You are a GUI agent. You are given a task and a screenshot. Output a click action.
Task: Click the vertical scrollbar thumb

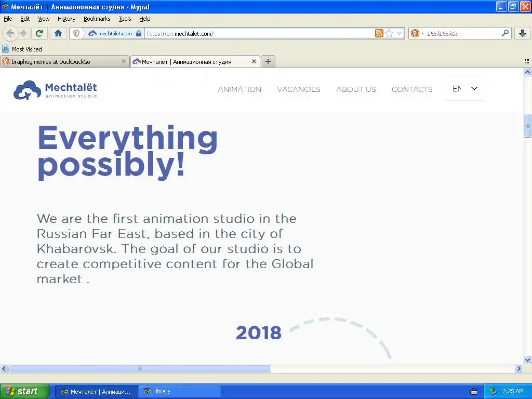click(527, 126)
